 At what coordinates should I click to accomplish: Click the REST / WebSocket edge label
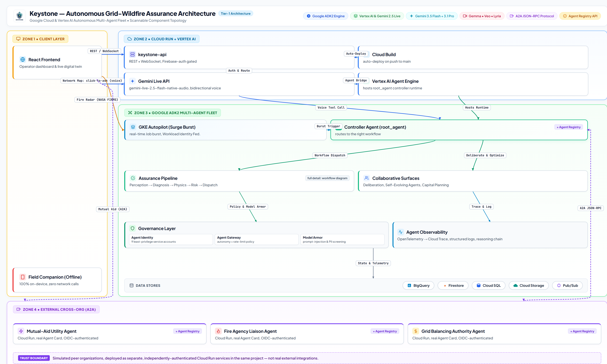[x=104, y=51]
